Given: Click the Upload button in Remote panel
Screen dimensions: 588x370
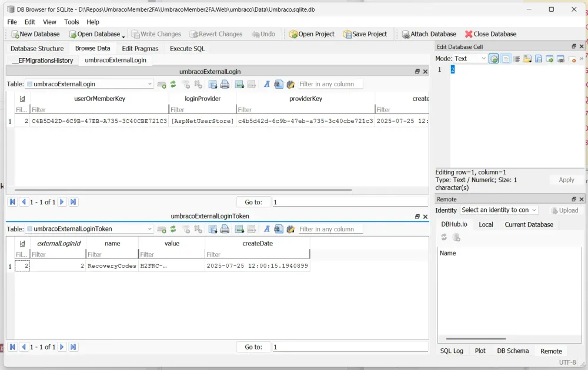Looking at the screenshot, I should pyautogui.click(x=566, y=210).
